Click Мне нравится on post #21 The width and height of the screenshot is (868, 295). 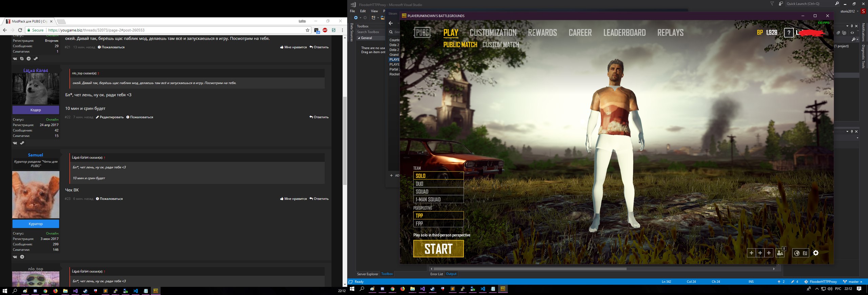pyautogui.click(x=293, y=47)
